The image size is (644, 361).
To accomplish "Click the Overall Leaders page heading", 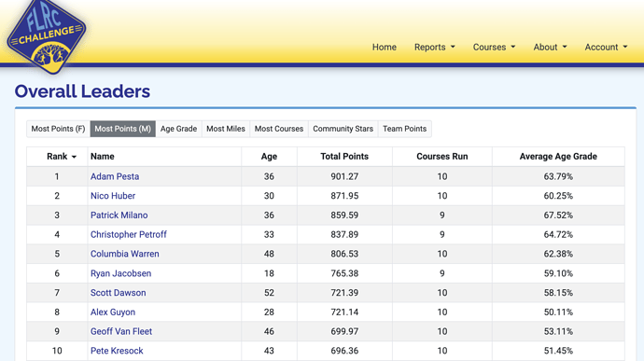I will [x=82, y=91].
